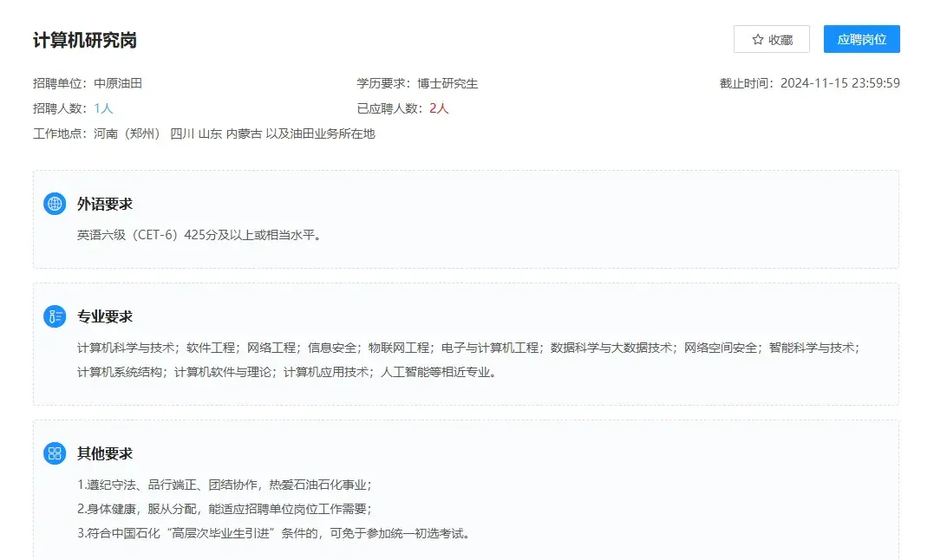Viewport: 934px width, 560px height.
Task: Click the blue 应聘岗位 apply button
Action: pos(860,39)
